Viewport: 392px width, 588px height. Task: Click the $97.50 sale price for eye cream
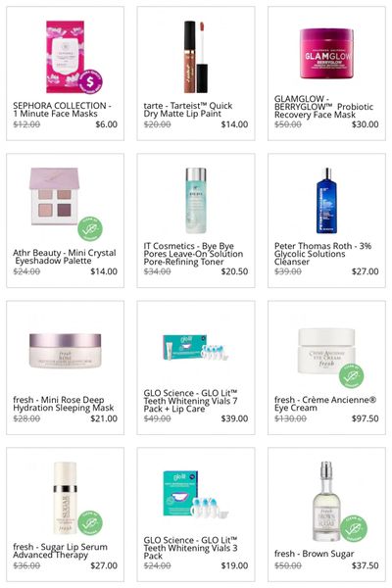[x=365, y=418]
